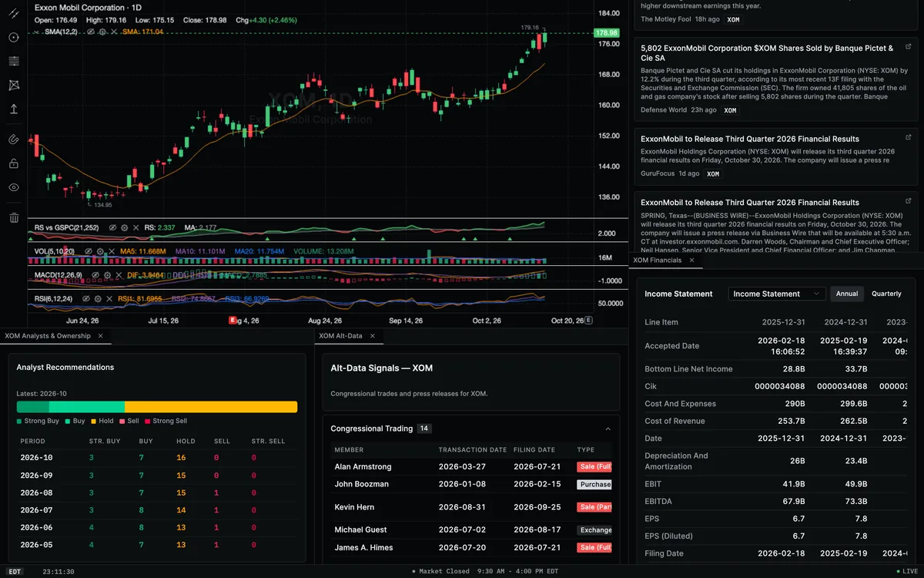Close the XOM Analysts & Ownership tab
This screenshot has height=578, width=924.
pyautogui.click(x=100, y=336)
